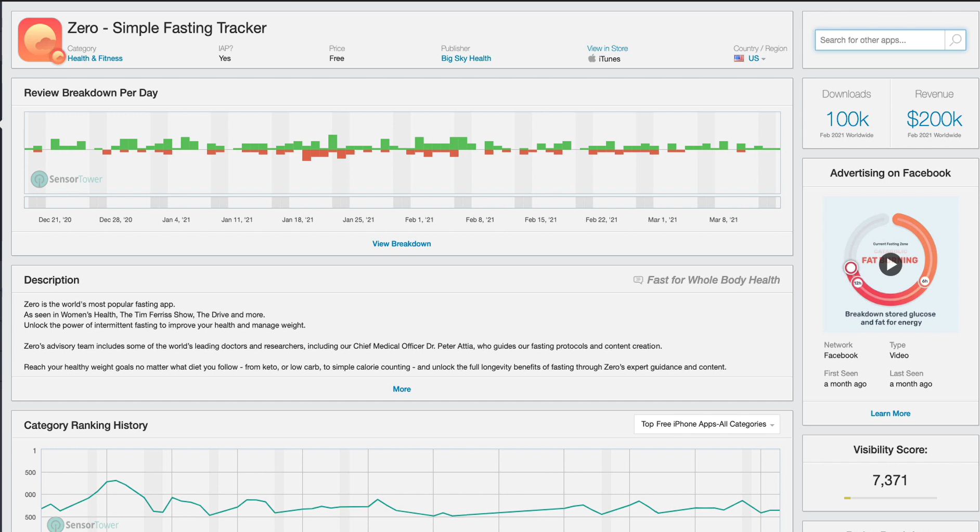The image size is (980, 532).
Task: Open the View Breakdown link
Action: pos(402,244)
